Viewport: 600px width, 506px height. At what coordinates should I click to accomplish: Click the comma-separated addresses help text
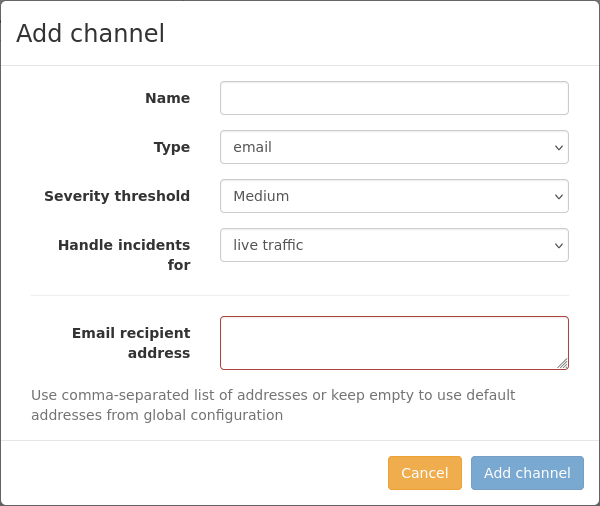tap(273, 405)
